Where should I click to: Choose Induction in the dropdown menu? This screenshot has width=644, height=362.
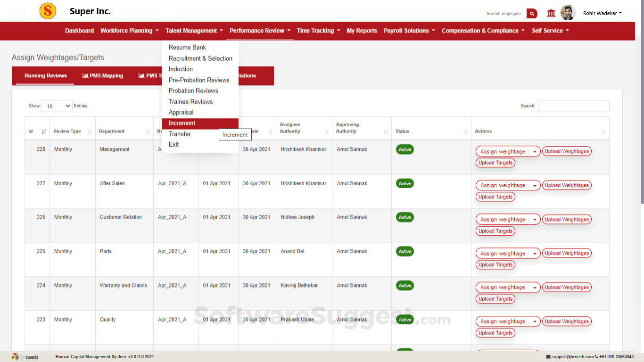click(x=200, y=69)
